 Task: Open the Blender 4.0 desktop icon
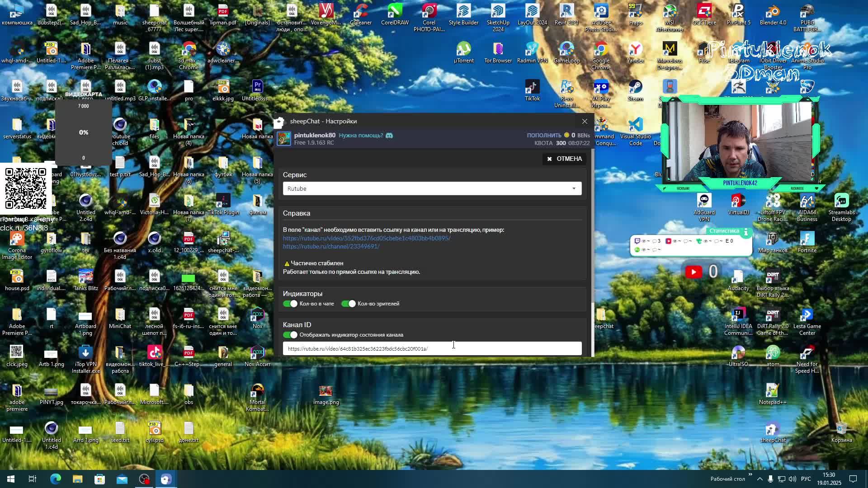pyautogui.click(x=773, y=14)
